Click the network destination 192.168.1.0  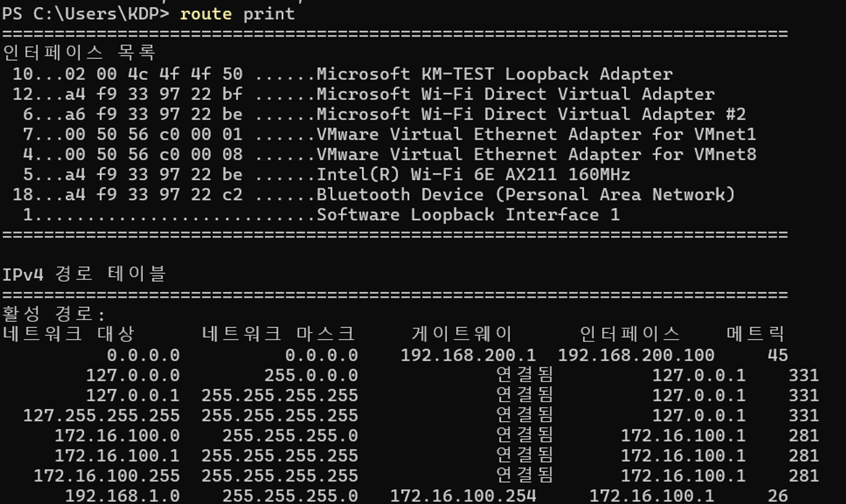(x=122, y=496)
